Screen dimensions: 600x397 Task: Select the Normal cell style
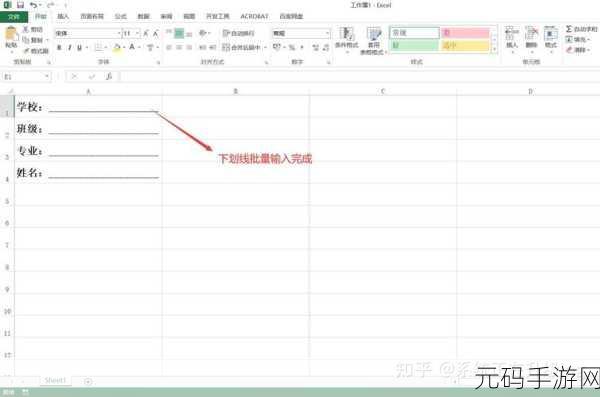[414, 33]
